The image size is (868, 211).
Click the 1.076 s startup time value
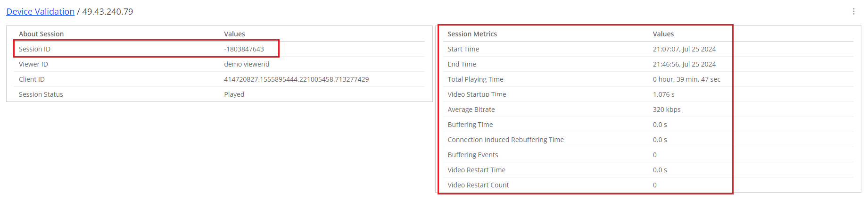(663, 94)
